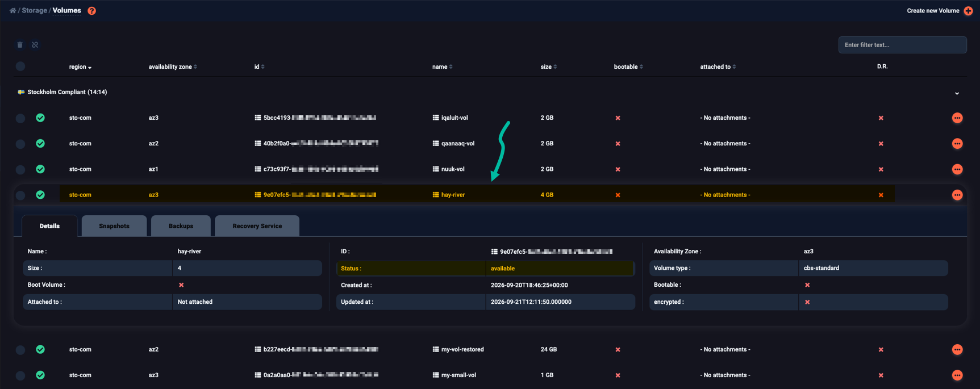Open actions menu for my-small-vol row
This screenshot has height=389, width=980.
pyautogui.click(x=957, y=375)
